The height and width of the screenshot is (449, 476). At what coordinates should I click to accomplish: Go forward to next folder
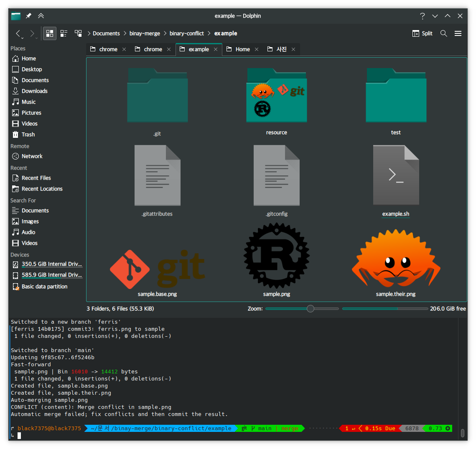click(x=32, y=33)
